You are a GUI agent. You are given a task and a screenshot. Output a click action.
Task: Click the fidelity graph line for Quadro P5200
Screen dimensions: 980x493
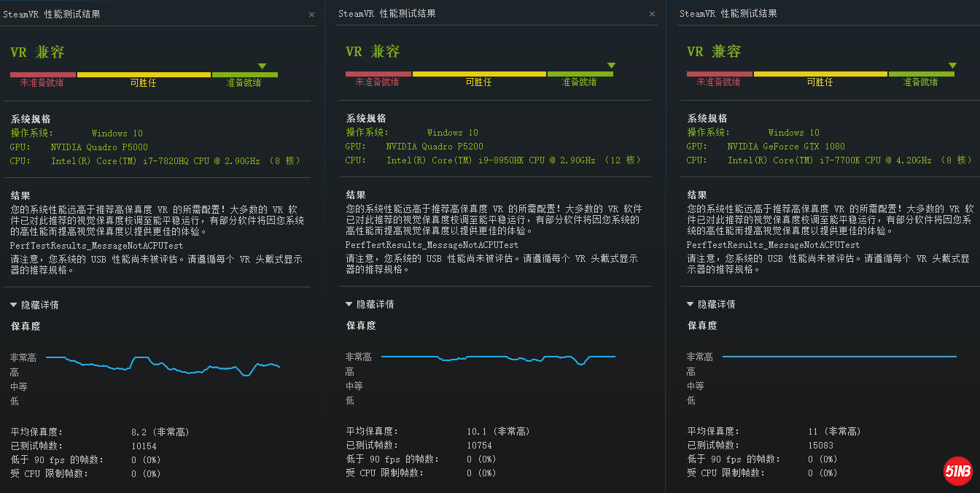coord(481,356)
